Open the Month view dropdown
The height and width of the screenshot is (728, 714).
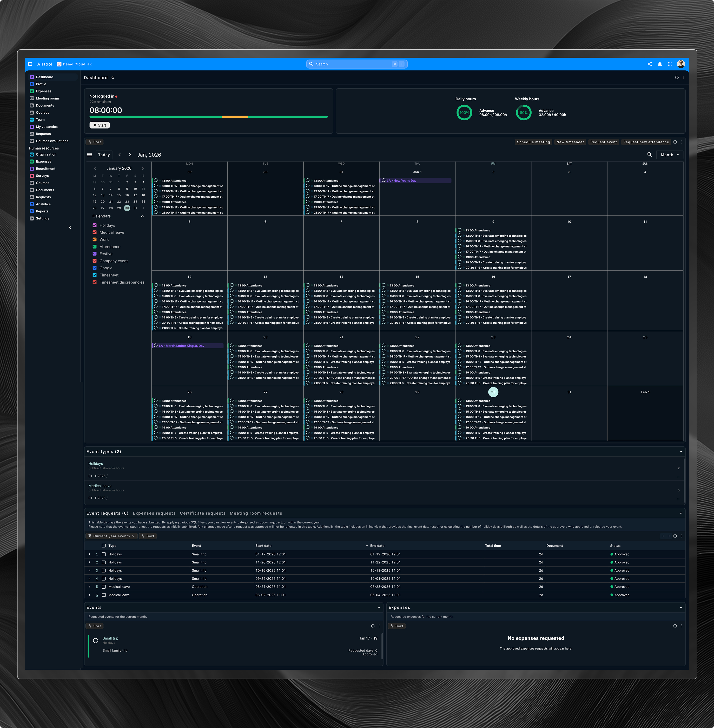point(670,155)
